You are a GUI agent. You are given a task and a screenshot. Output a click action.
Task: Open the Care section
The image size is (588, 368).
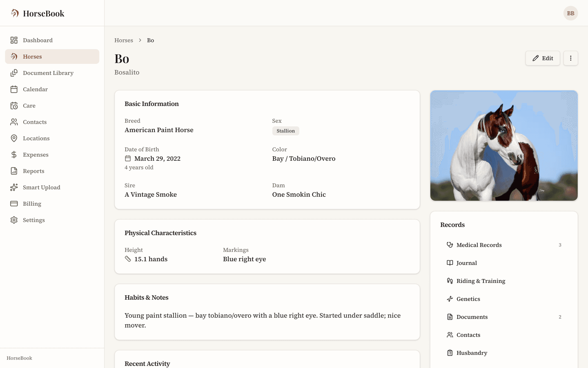52,105
